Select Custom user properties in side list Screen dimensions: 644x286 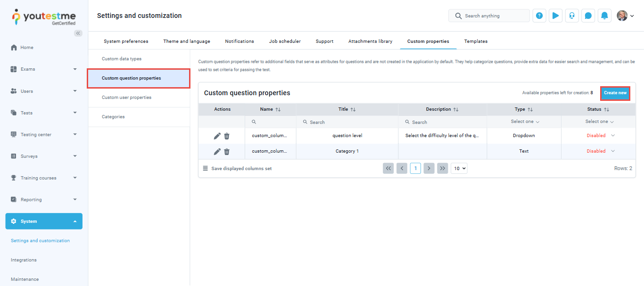126,98
